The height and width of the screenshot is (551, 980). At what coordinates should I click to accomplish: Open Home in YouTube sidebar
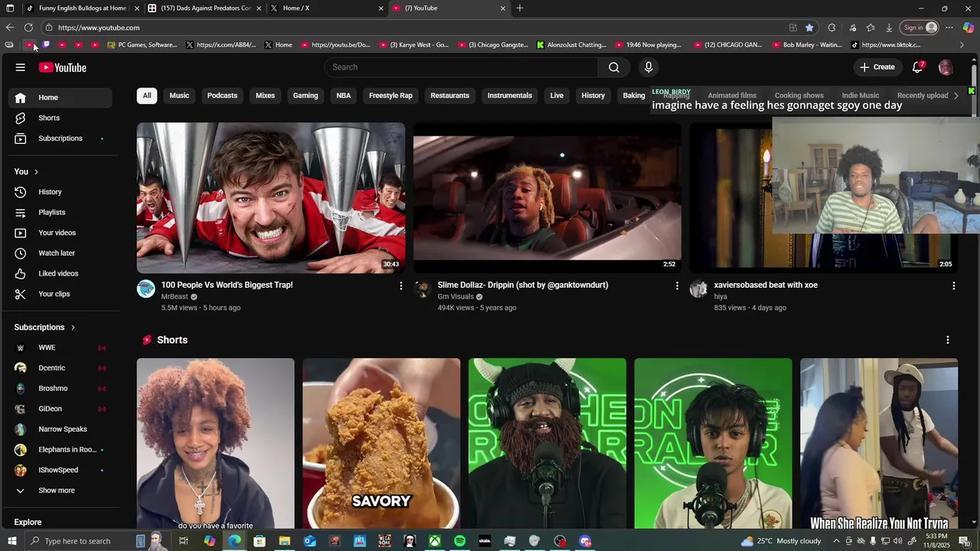pos(60,98)
